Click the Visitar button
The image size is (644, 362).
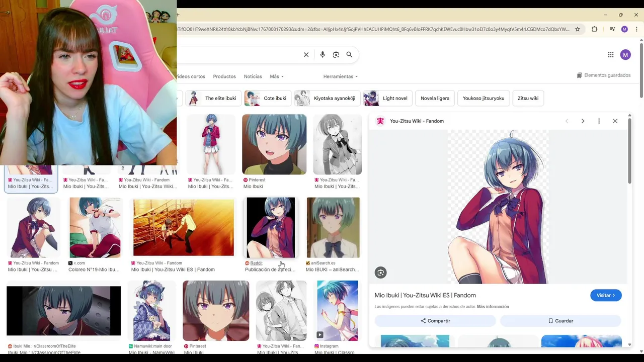(x=606, y=295)
